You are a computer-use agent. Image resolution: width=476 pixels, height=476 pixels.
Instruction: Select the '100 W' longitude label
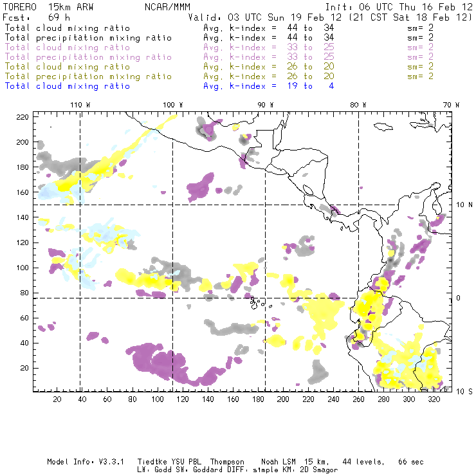point(173,105)
